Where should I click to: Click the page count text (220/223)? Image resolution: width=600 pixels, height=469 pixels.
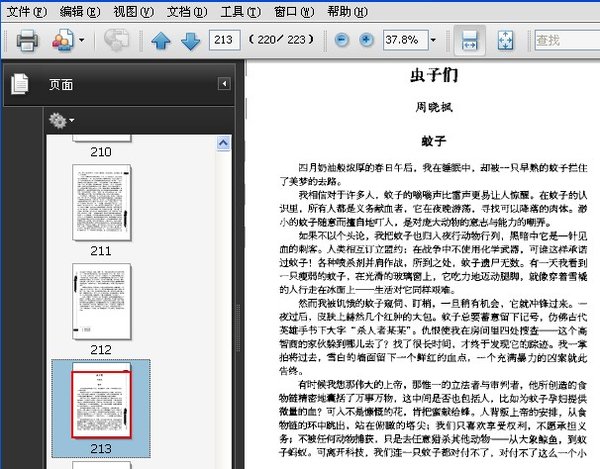pos(281,40)
